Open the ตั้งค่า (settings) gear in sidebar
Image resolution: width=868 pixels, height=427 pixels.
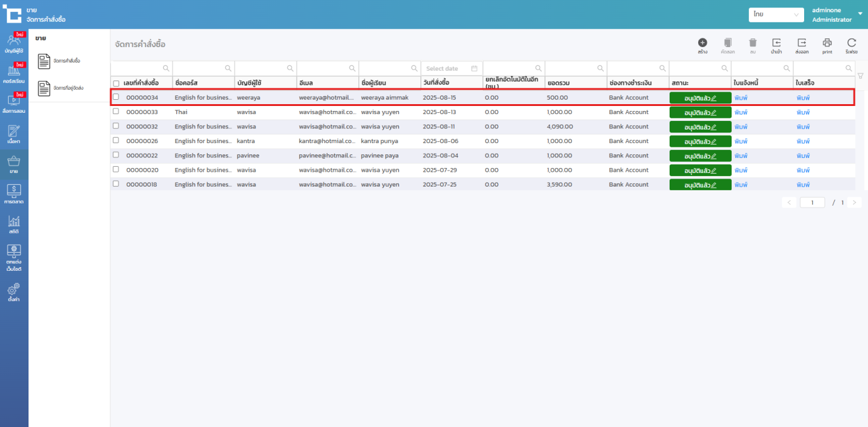[x=14, y=292]
